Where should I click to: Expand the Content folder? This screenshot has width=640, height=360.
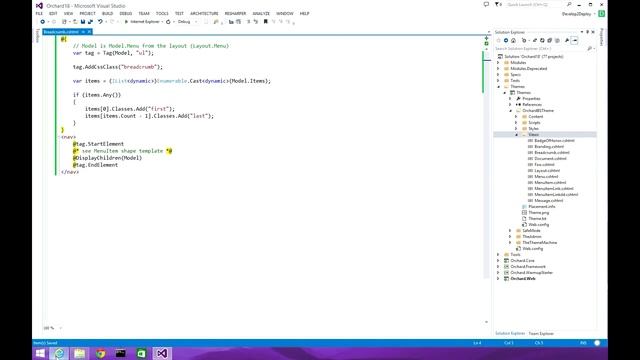click(516, 117)
